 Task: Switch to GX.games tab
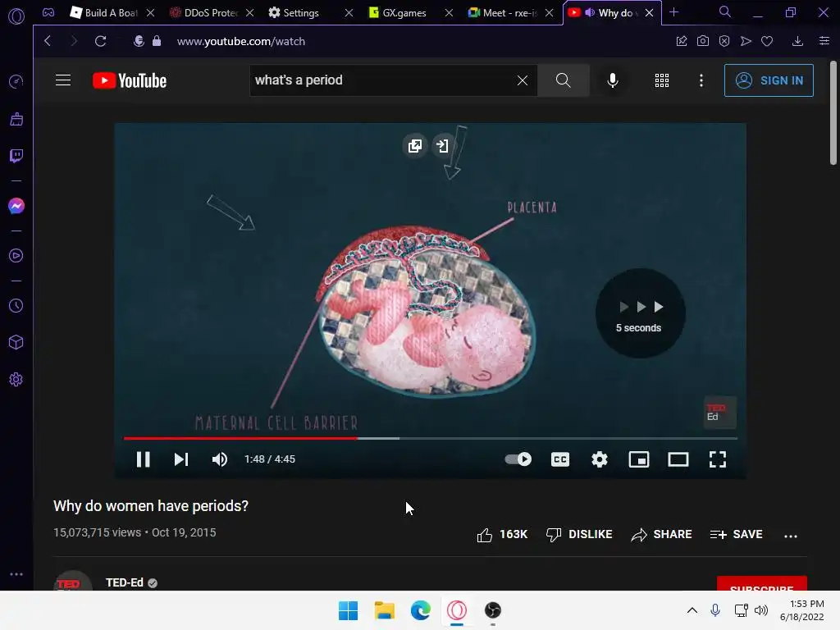click(x=404, y=12)
